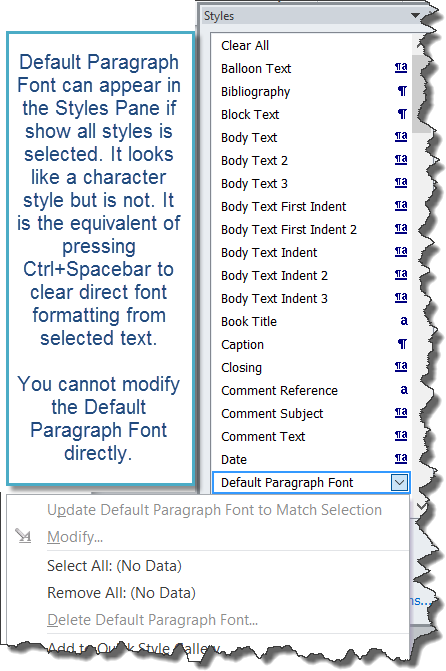The height and width of the screenshot is (671, 446).
Task: Click the linked style icon beside Comment Text
Action: (x=401, y=436)
